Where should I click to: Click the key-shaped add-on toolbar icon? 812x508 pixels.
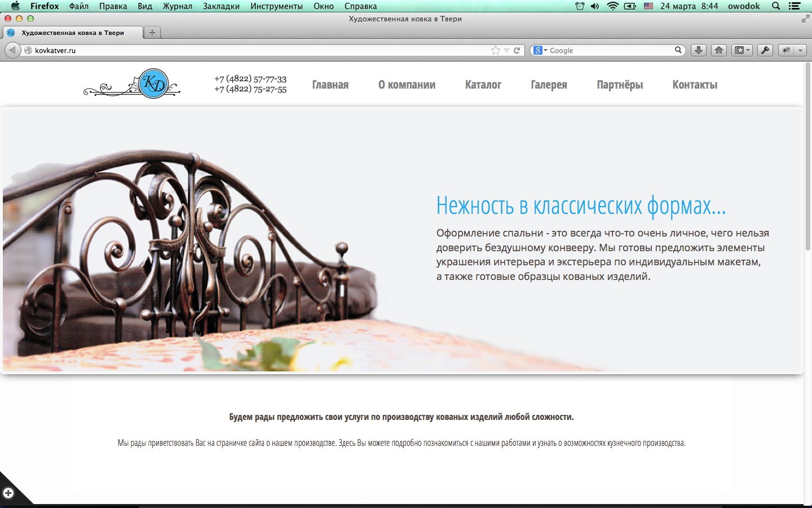(x=765, y=50)
